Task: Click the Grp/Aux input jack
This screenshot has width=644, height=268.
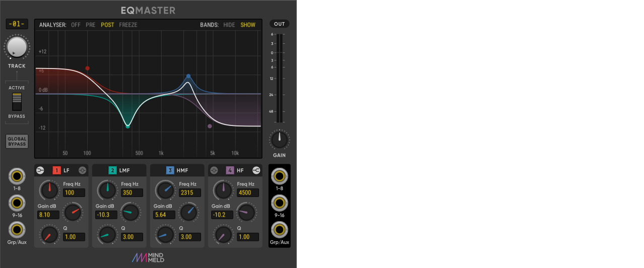Action: (17, 230)
